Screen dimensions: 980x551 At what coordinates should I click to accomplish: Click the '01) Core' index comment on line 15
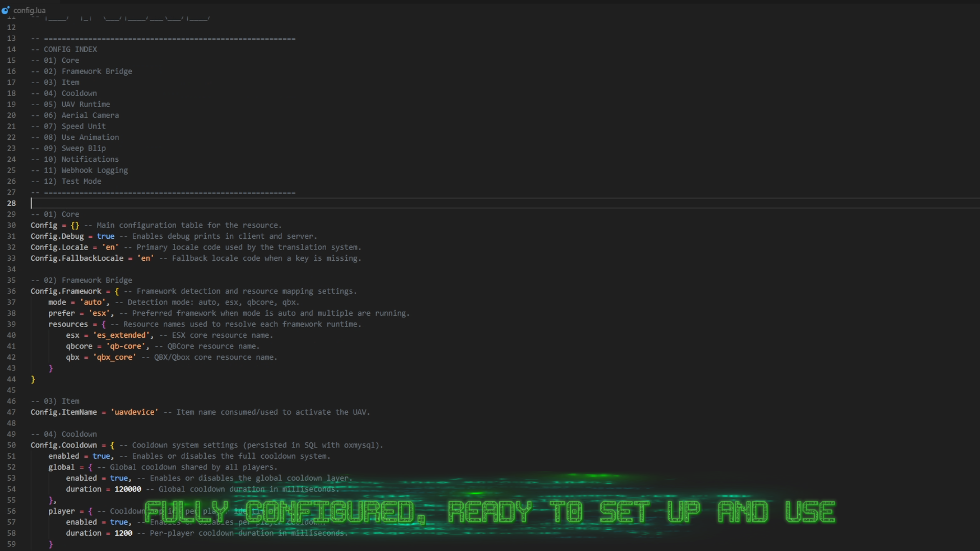pyautogui.click(x=61, y=60)
